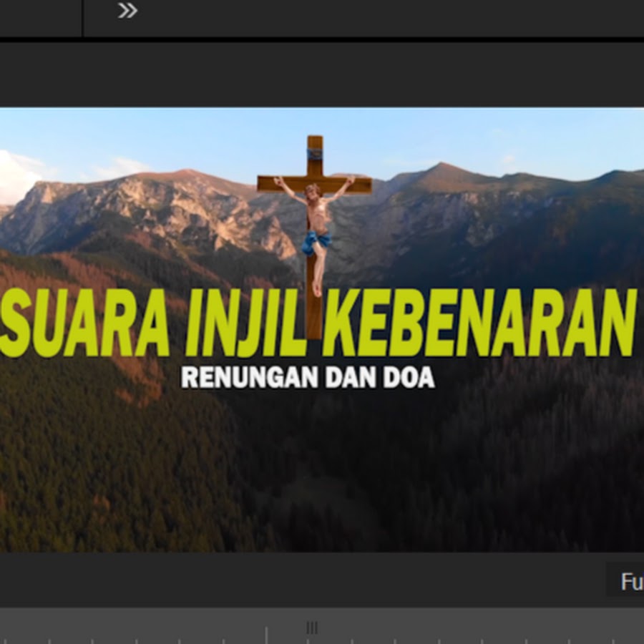
Task: Click the triple-bar grip handle on the time ruler
Action: pos(312,628)
